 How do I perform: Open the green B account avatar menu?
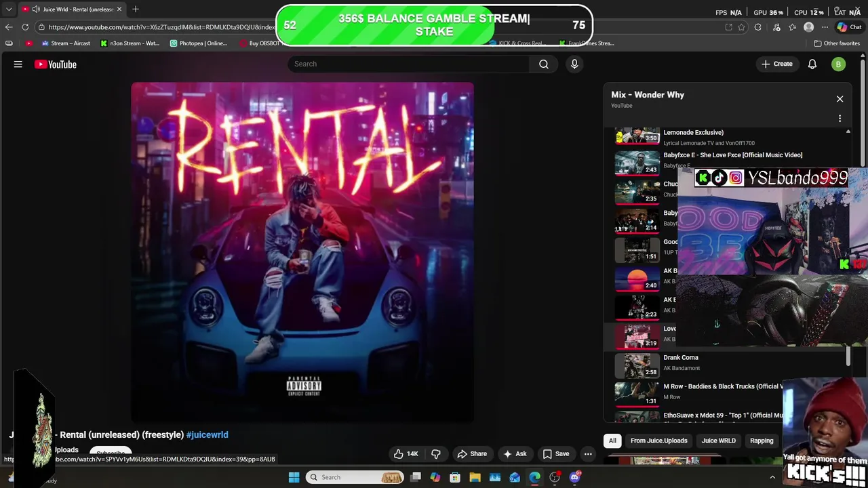tap(839, 64)
